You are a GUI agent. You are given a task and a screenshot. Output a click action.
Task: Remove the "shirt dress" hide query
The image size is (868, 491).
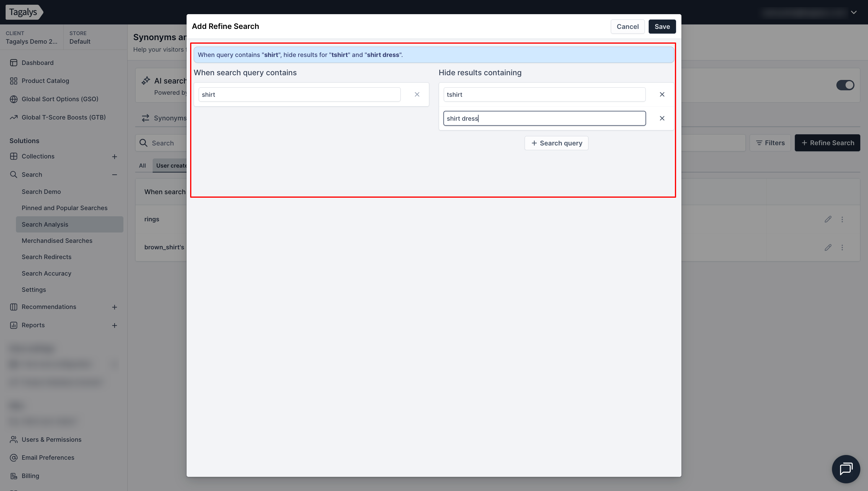coord(662,118)
